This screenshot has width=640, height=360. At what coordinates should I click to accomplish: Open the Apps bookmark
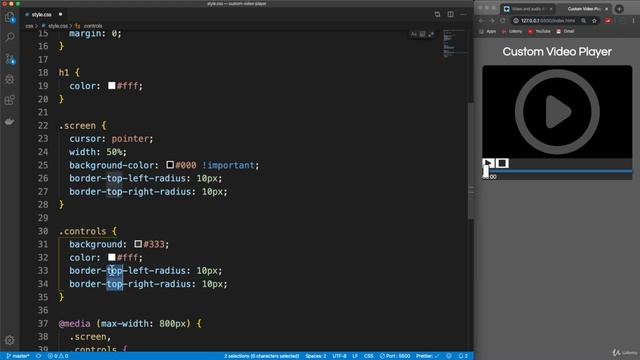[x=488, y=31]
